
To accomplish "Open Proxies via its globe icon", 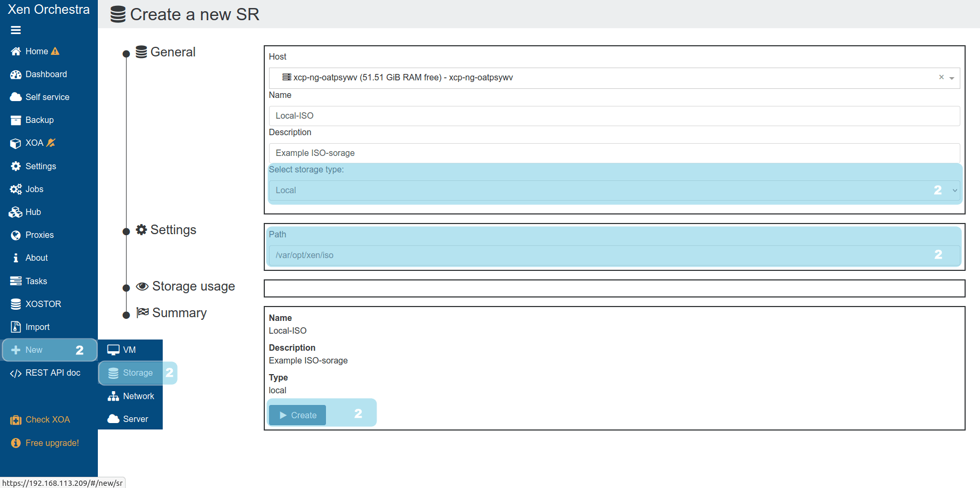I will point(16,235).
